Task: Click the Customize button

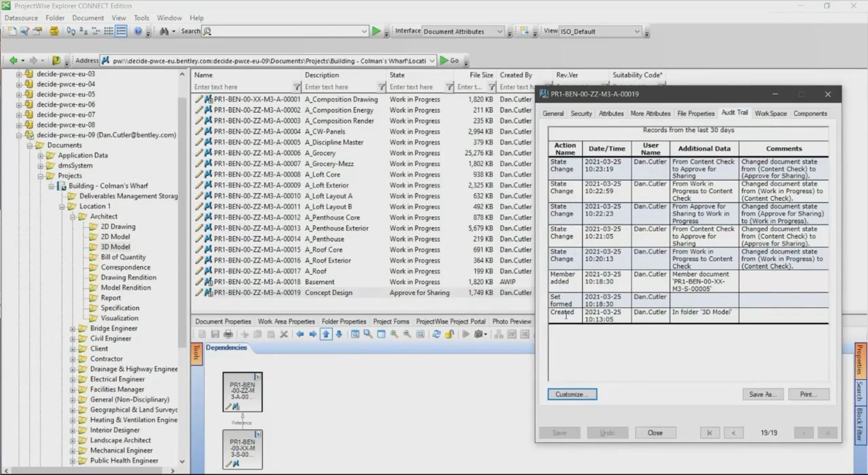Action: coord(572,394)
